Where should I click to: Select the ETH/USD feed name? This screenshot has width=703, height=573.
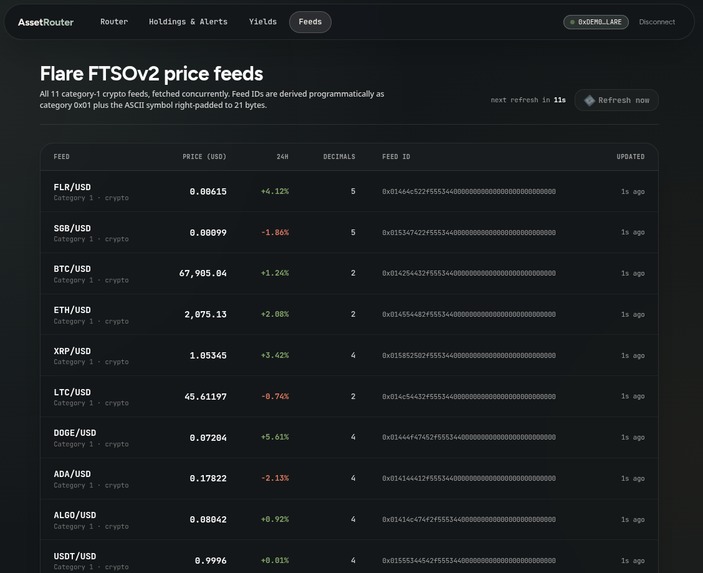click(72, 310)
